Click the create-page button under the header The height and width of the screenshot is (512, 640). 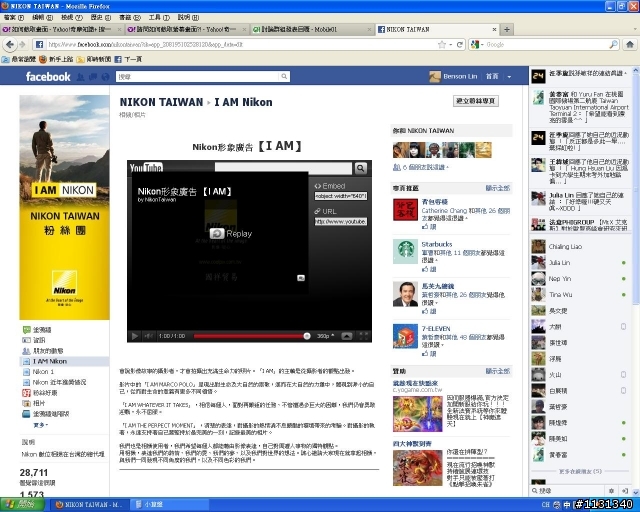click(476, 101)
